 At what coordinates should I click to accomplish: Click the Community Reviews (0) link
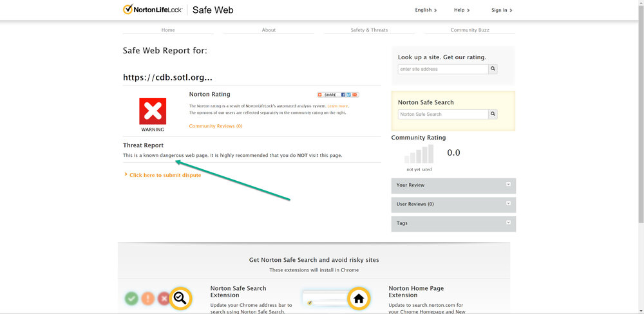coord(215,126)
